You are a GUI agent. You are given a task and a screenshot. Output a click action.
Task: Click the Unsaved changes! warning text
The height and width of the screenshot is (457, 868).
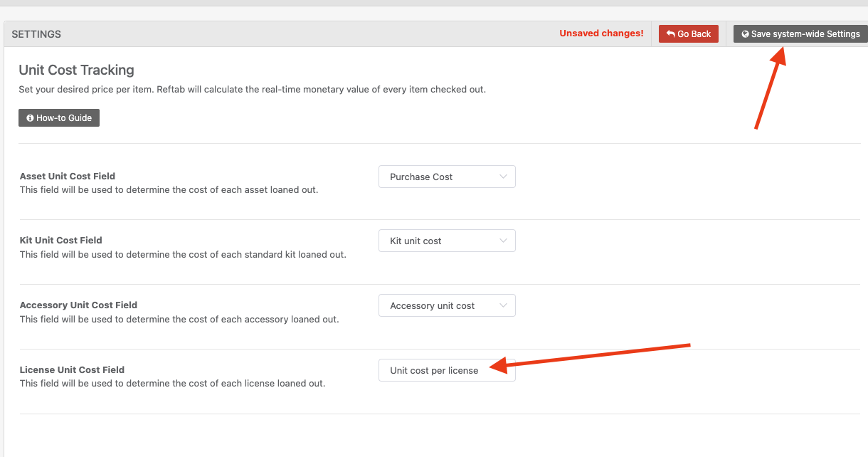pyautogui.click(x=601, y=33)
